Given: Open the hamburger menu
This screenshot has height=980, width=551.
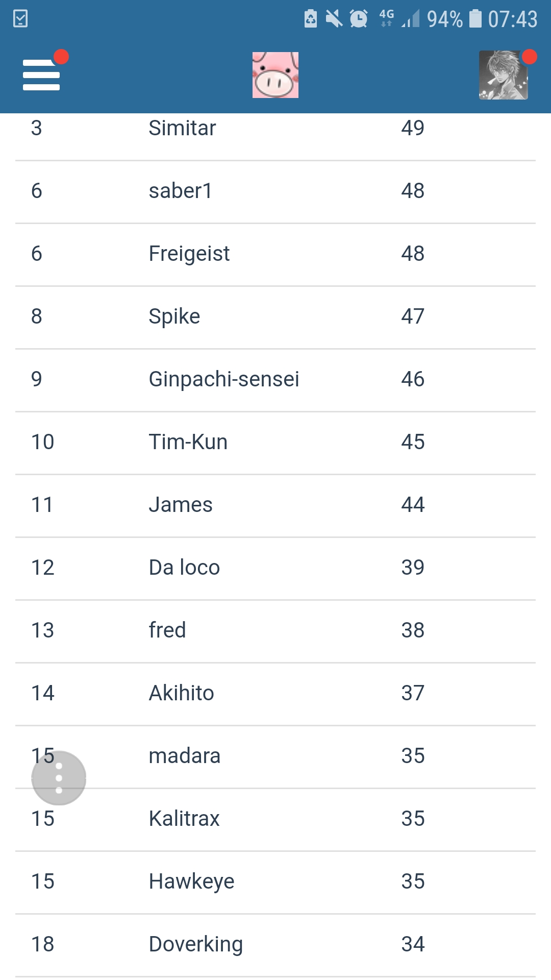Looking at the screenshot, I should click(41, 75).
